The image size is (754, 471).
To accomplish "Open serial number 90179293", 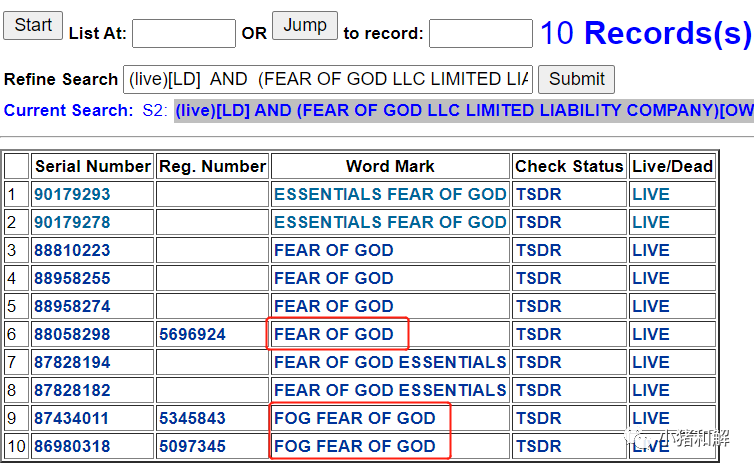I will [x=72, y=194].
